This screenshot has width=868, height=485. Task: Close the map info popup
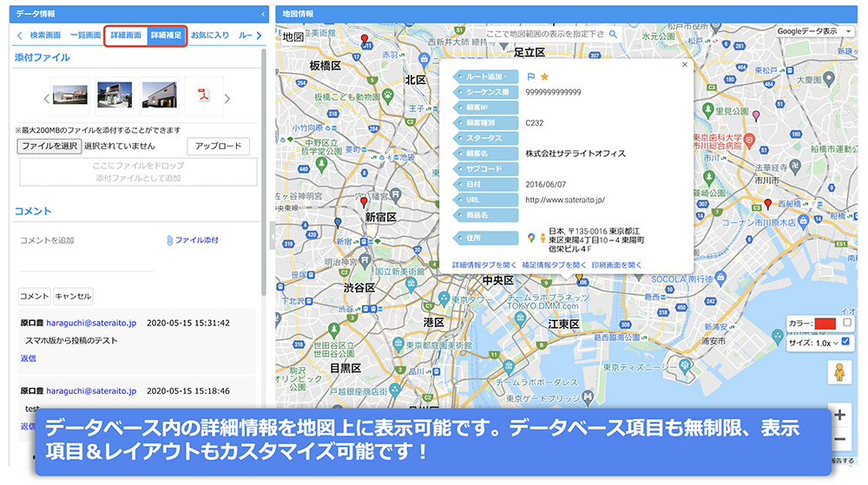(x=685, y=65)
